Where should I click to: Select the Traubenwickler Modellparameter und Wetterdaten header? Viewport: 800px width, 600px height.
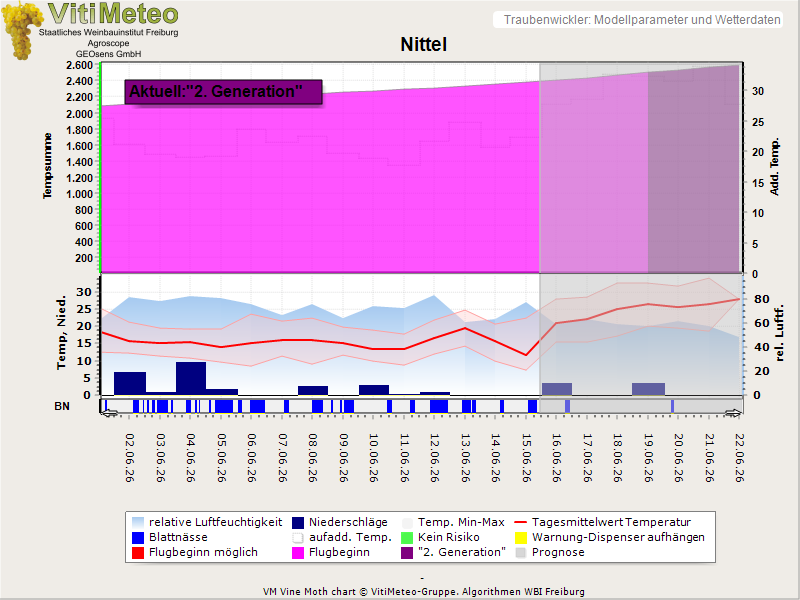pyautogui.click(x=642, y=20)
